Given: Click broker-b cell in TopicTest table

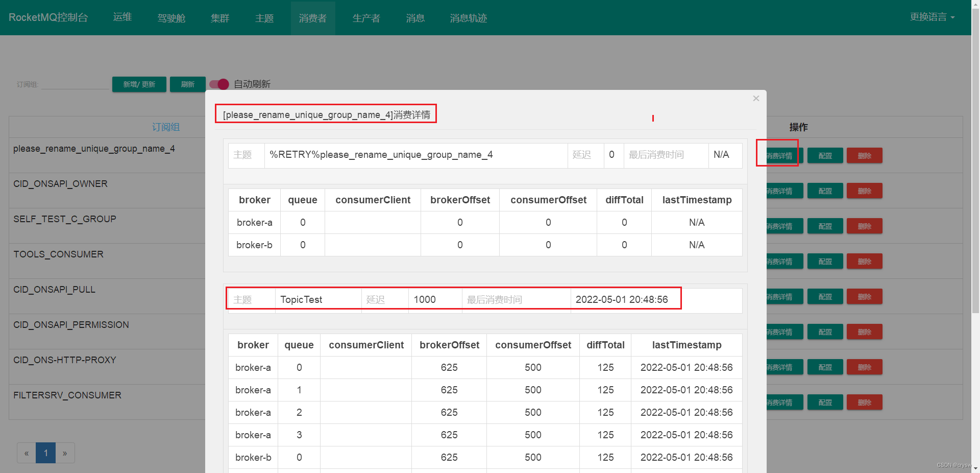Looking at the screenshot, I should coord(253,458).
